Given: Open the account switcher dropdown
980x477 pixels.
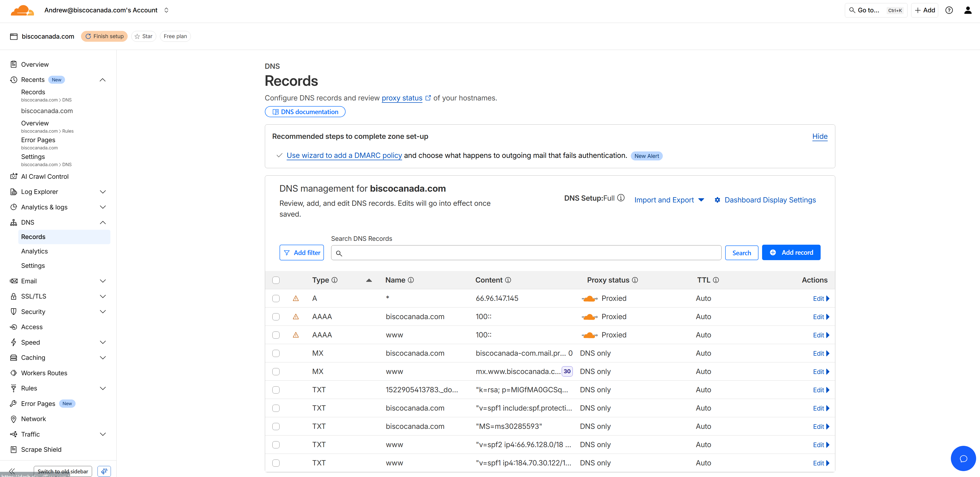Looking at the screenshot, I should (166, 10).
